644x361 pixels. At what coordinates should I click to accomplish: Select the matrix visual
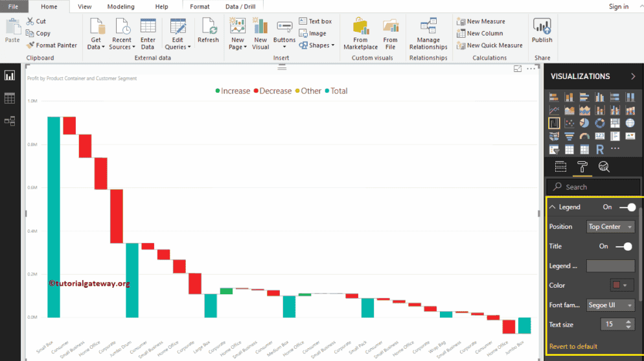click(x=584, y=150)
